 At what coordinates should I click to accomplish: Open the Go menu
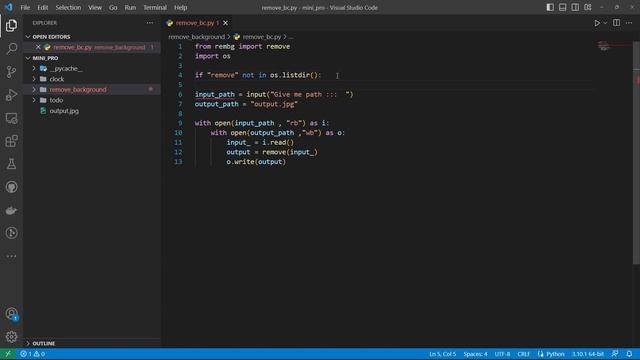coord(113,7)
